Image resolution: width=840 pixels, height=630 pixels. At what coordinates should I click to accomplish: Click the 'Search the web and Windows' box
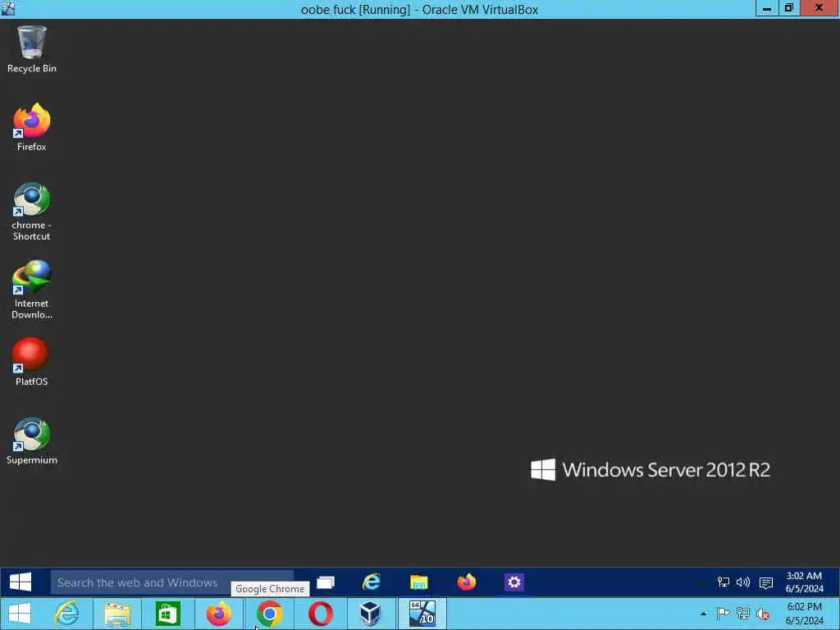click(171, 582)
